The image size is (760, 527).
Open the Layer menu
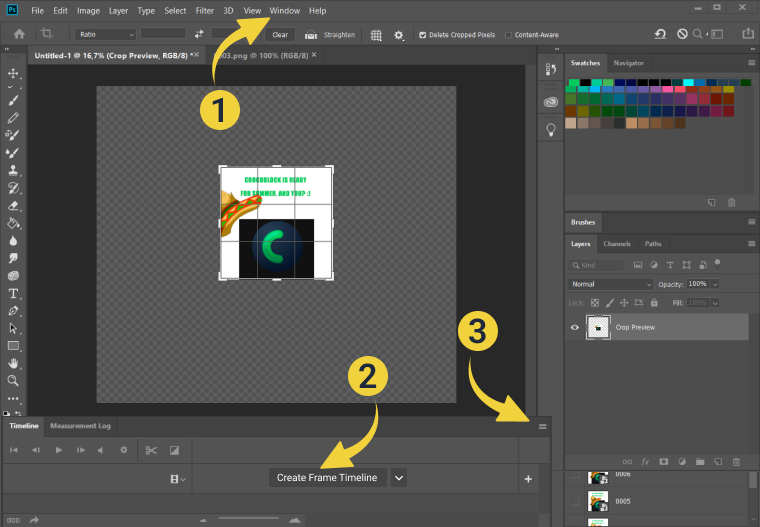point(118,11)
